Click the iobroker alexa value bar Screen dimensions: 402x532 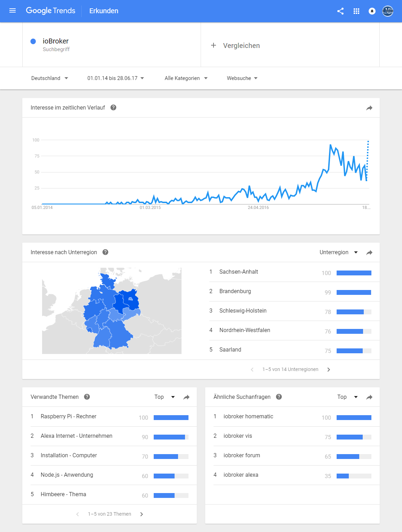354,476
